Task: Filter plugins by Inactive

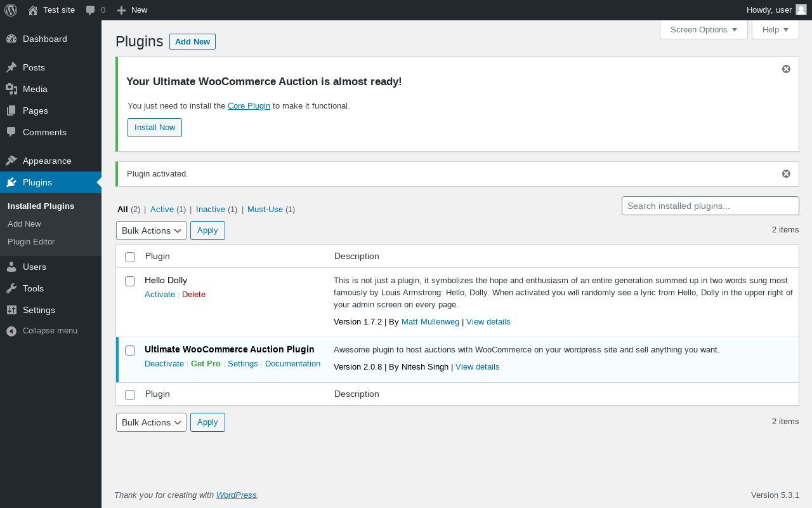Action: coord(211,209)
